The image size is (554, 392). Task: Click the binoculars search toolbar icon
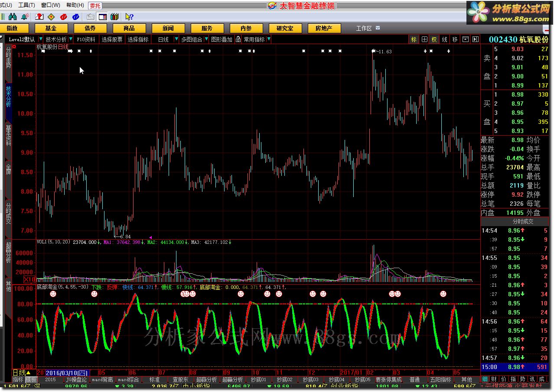pyautogui.click(x=13, y=17)
